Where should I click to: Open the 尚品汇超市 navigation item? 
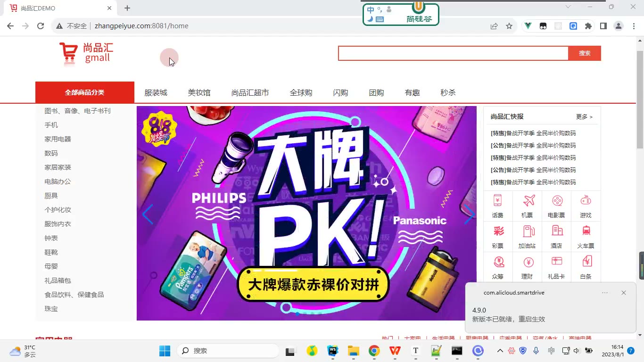point(250,93)
